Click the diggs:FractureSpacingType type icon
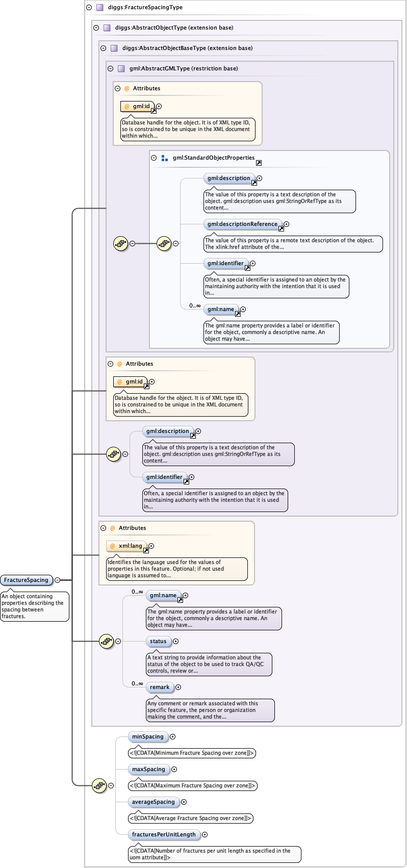The width and height of the screenshot is (407, 868). [x=100, y=8]
